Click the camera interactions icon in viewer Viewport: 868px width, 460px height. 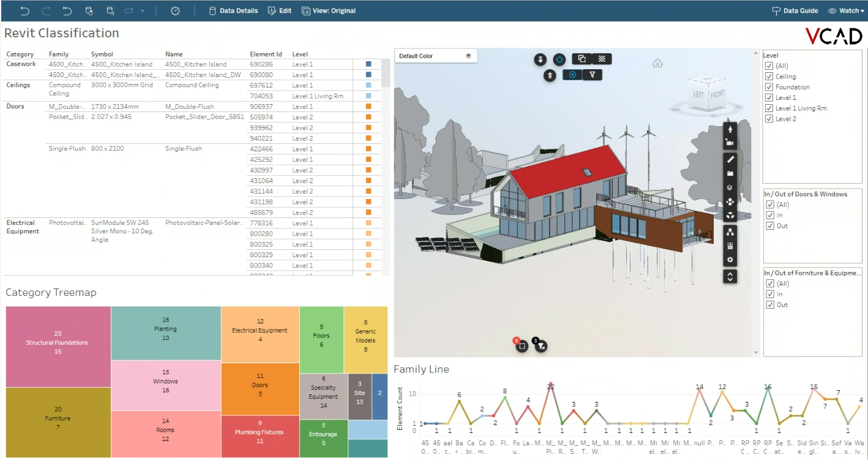point(730,143)
